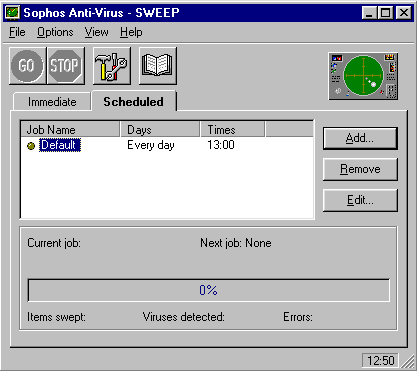Open the File menu
The height and width of the screenshot is (371, 417).
(x=17, y=32)
